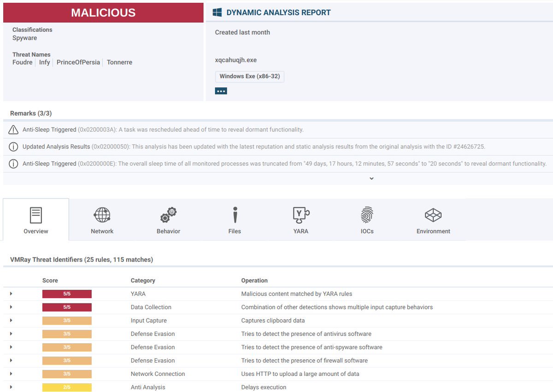Click the Behavior gears icon
553x392 pixels.
pos(168,215)
